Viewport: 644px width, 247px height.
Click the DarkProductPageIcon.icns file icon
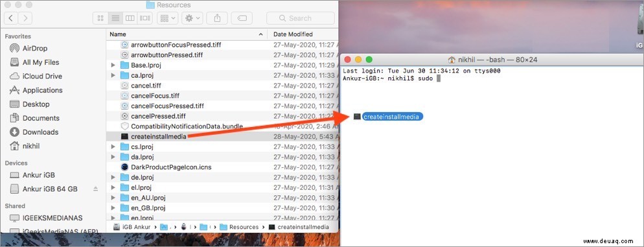125,167
